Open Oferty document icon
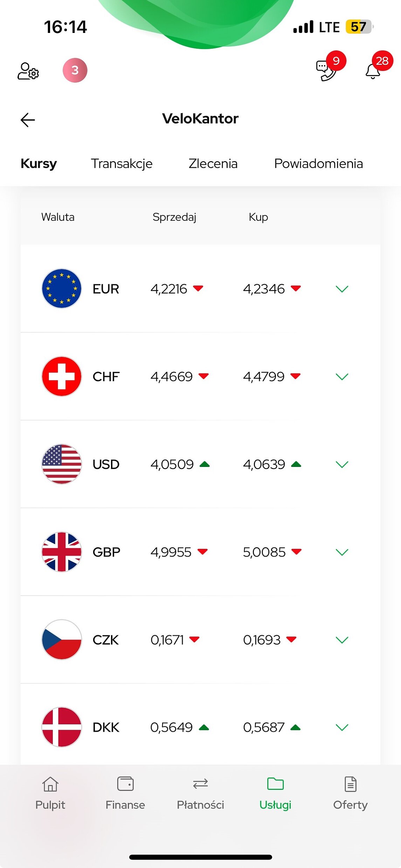Screen dimensions: 401x868 350,784
